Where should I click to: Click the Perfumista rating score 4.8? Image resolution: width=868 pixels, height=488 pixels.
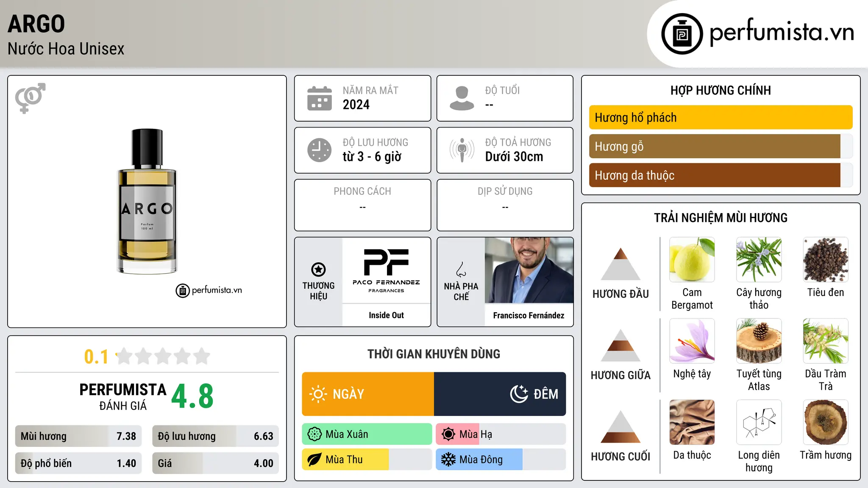(x=192, y=396)
